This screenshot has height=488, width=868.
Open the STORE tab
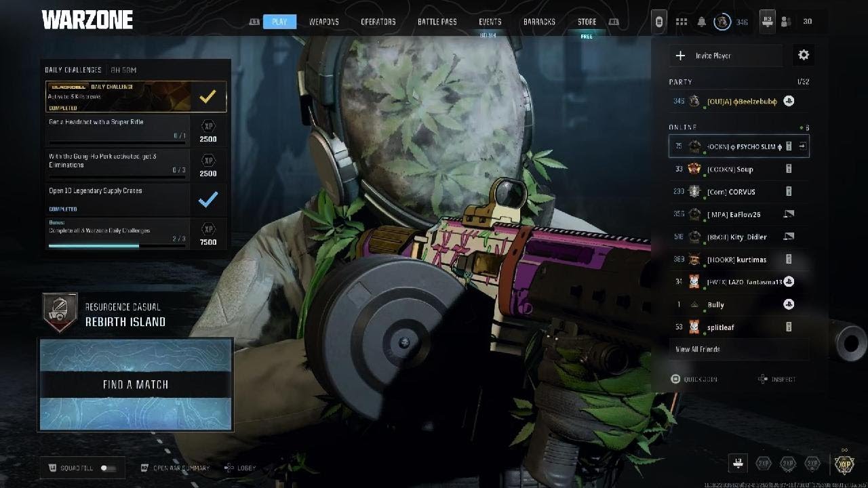pos(587,22)
